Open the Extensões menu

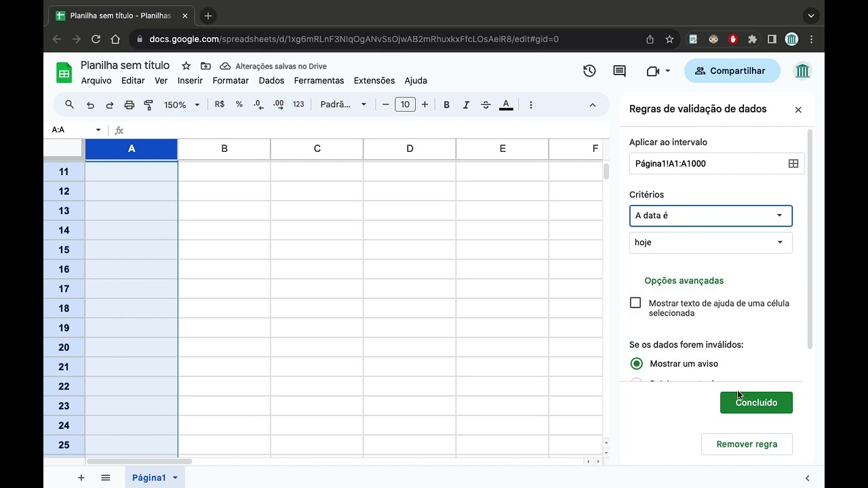374,81
